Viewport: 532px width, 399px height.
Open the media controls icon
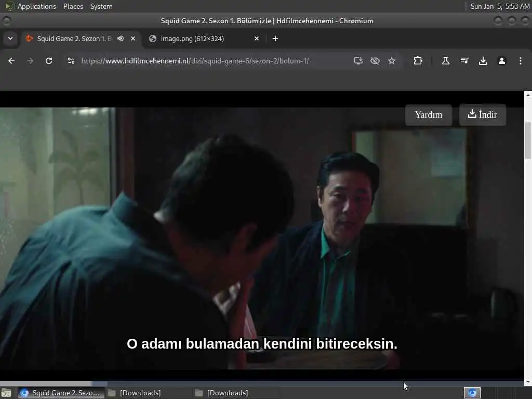tap(464, 61)
